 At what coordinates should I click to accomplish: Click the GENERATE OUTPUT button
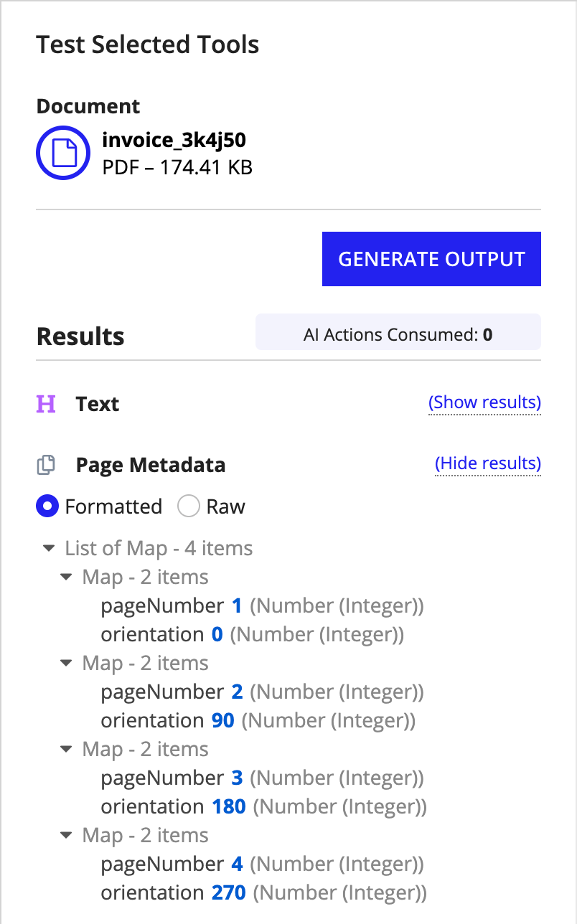tap(431, 259)
